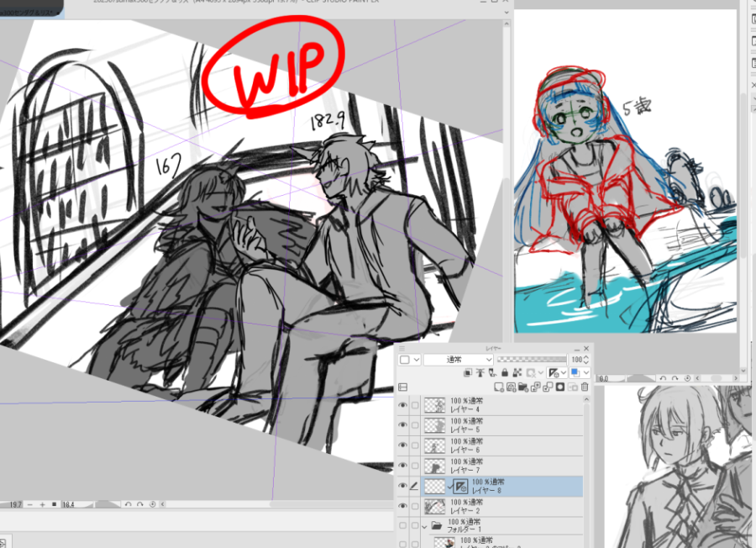Create new raster layer icon
This screenshot has width=756, height=548.
(x=498, y=387)
